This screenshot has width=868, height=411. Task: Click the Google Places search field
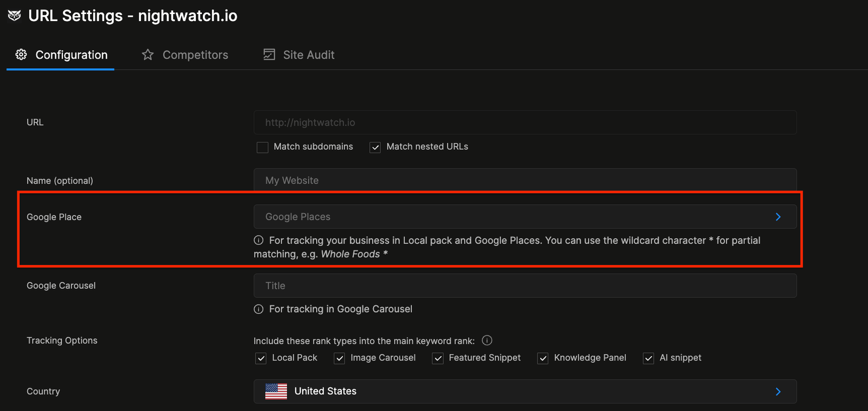coord(525,217)
